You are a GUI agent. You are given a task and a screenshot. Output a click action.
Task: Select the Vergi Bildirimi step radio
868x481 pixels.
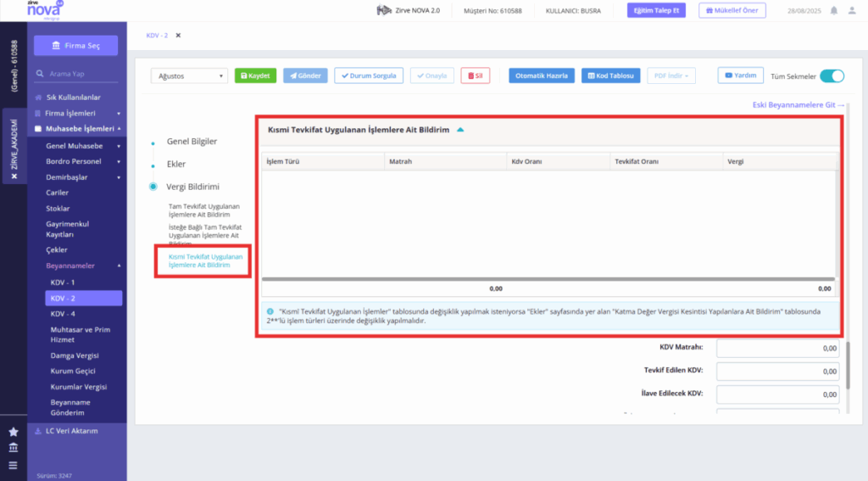pyautogui.click(x=153, y=187)
